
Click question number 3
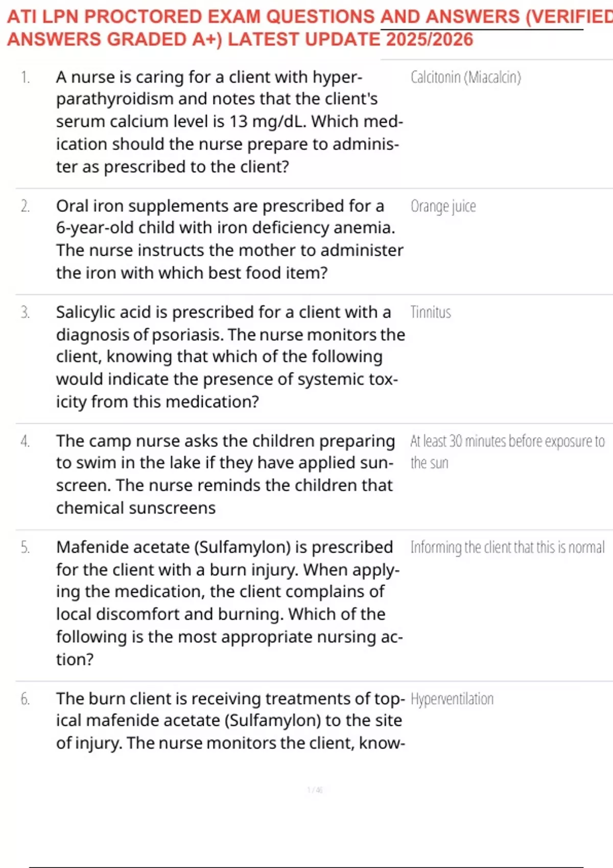25,312
